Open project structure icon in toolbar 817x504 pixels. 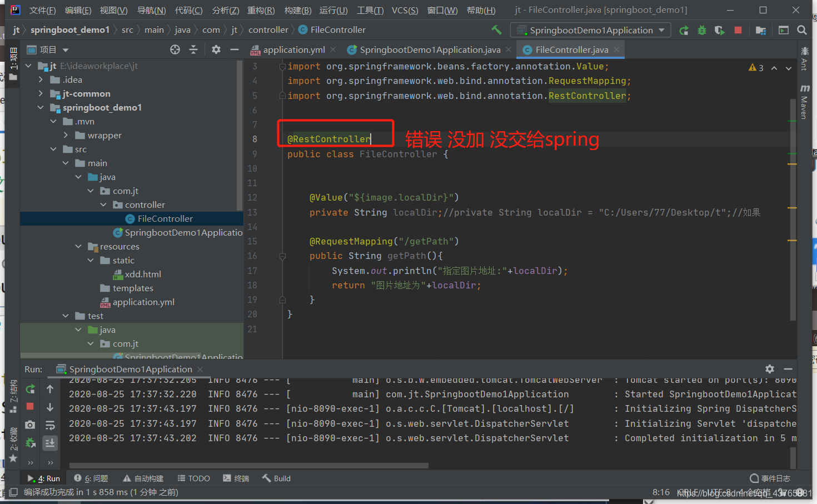coord(761,30)
